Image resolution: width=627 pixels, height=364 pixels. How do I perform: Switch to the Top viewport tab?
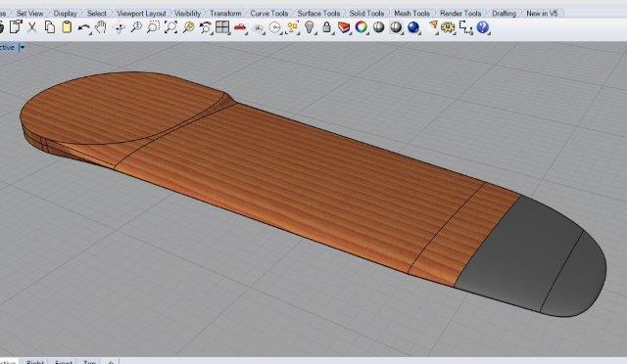click(89, 361)
